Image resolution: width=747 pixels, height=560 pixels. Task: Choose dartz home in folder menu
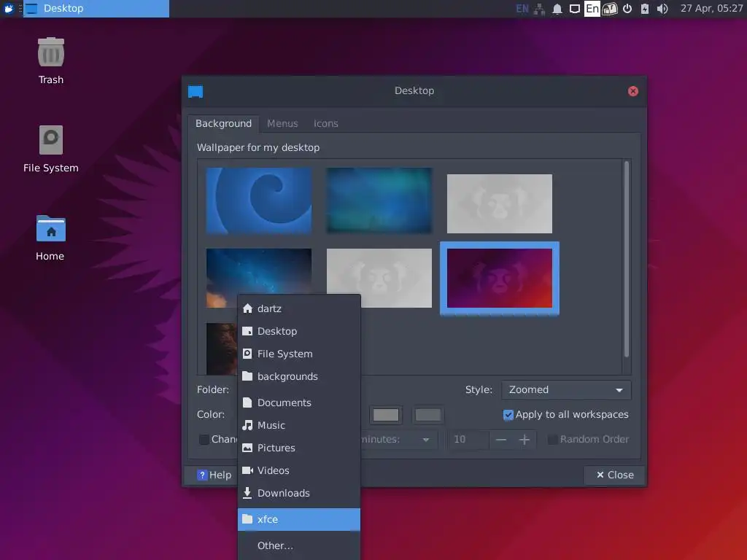pyautogui.click(x=299, y=308)
